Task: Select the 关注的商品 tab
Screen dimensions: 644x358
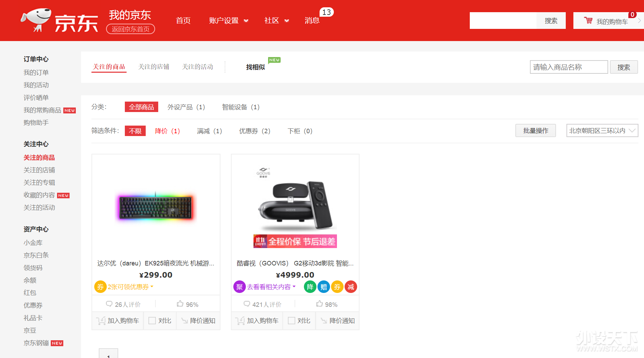Action: [x=109, y=66]
